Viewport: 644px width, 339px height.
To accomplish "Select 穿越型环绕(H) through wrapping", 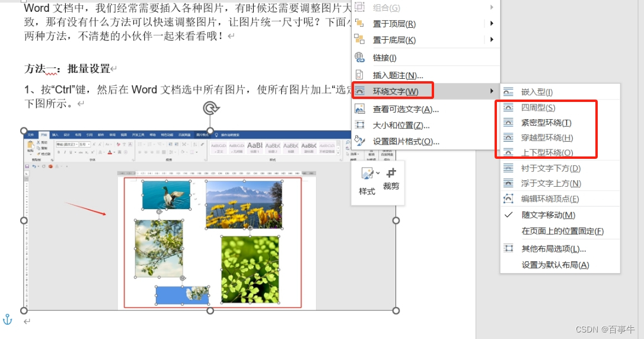I will 560,137.
